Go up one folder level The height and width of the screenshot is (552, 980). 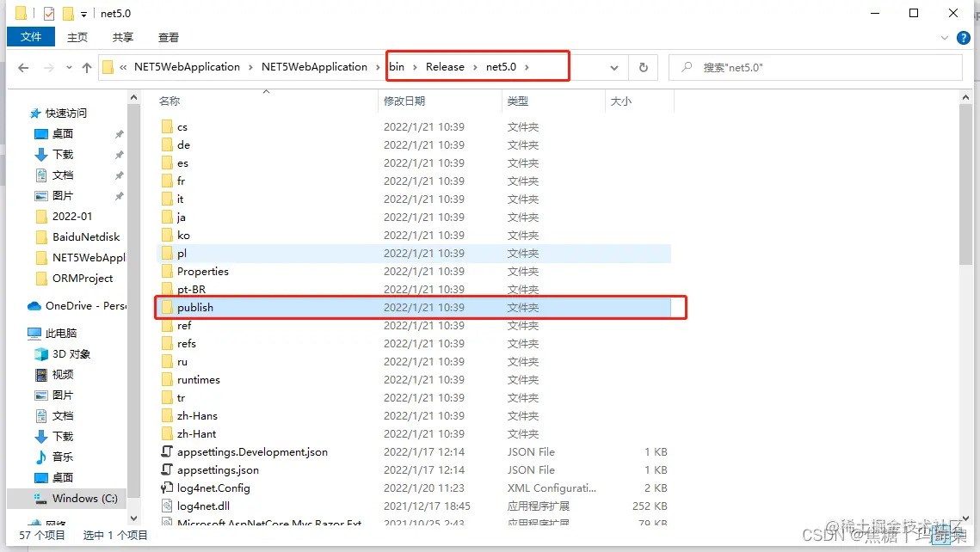click(87, 67)
